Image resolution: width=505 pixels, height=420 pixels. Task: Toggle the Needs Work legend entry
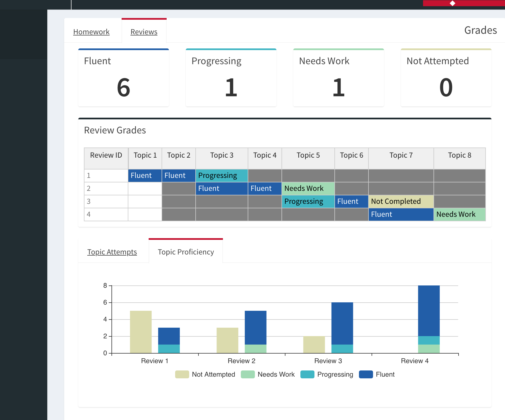[247, 374]
